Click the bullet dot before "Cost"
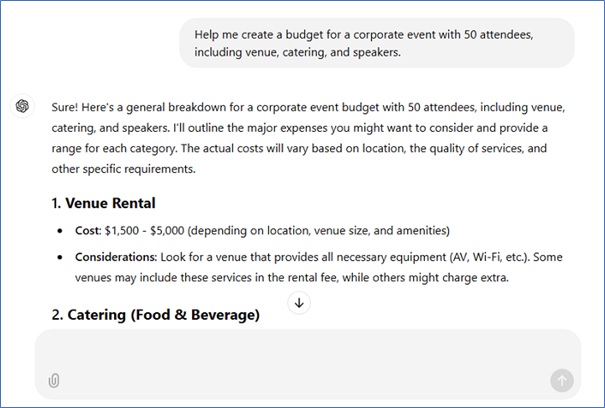 64,231
